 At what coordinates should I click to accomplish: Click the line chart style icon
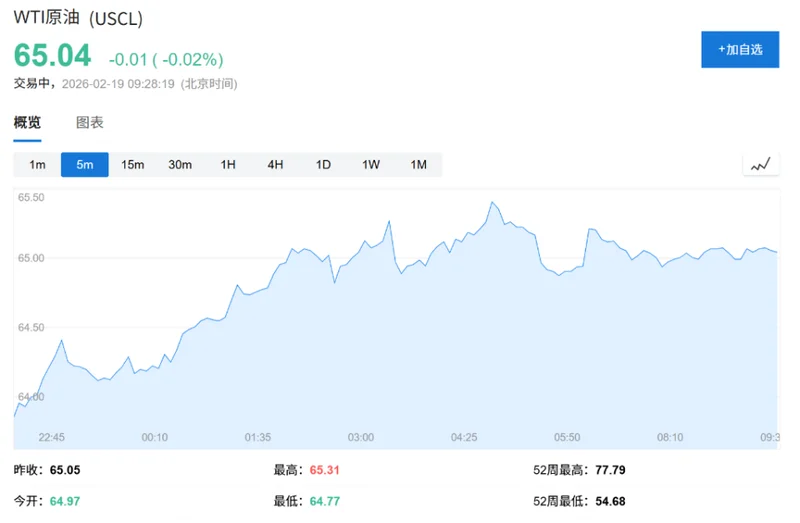[x=761, y=164]
